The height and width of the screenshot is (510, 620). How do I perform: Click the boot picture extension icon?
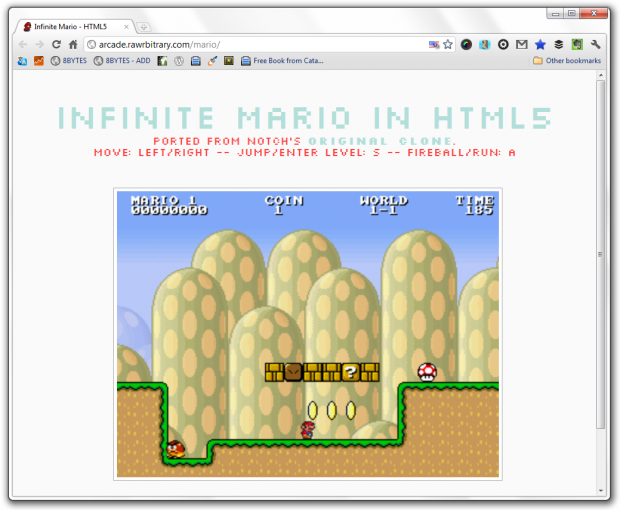click(x=485, y=45)
